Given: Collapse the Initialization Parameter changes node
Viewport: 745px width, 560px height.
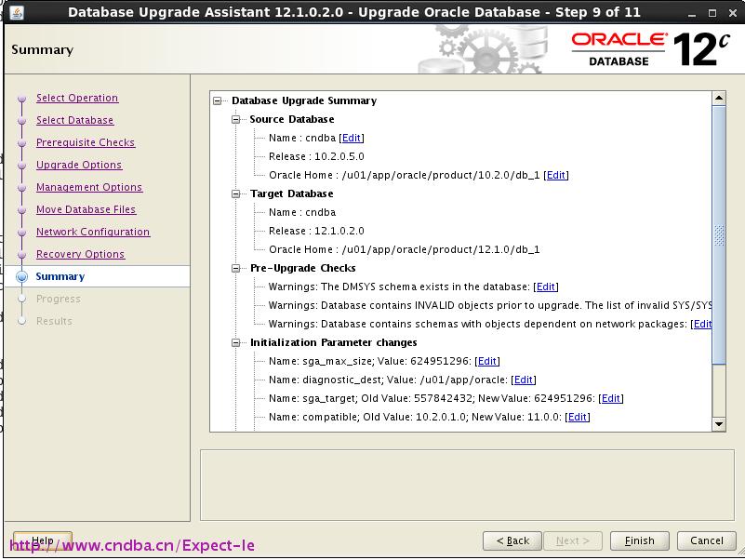Looking at the screenshot, I should click(235, 342).
